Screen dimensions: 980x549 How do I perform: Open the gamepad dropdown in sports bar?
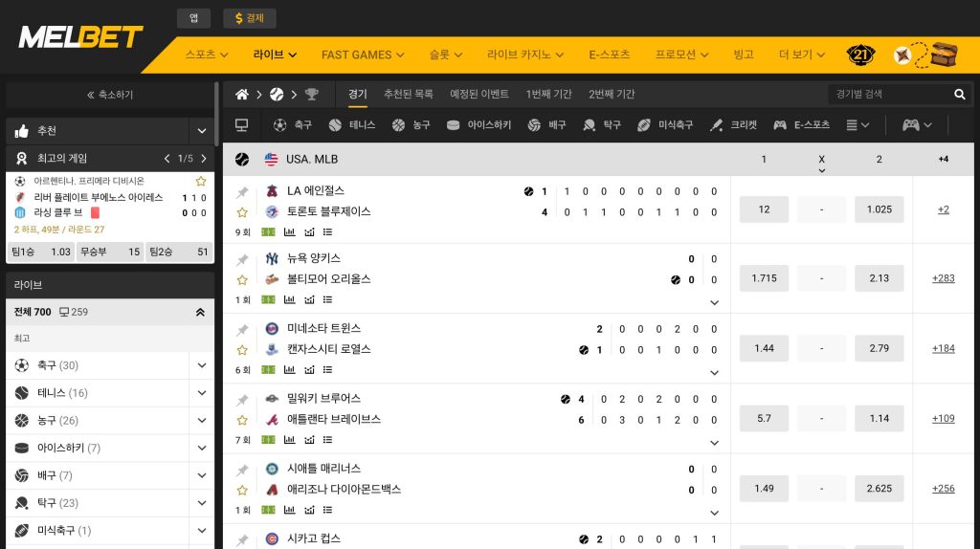pyautogui.click(x=917, y=125)
